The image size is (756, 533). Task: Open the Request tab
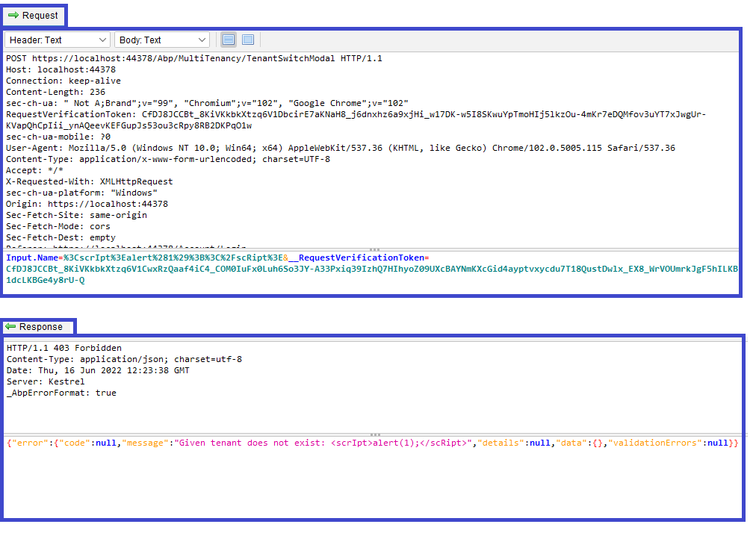click(x=34, y=16)
